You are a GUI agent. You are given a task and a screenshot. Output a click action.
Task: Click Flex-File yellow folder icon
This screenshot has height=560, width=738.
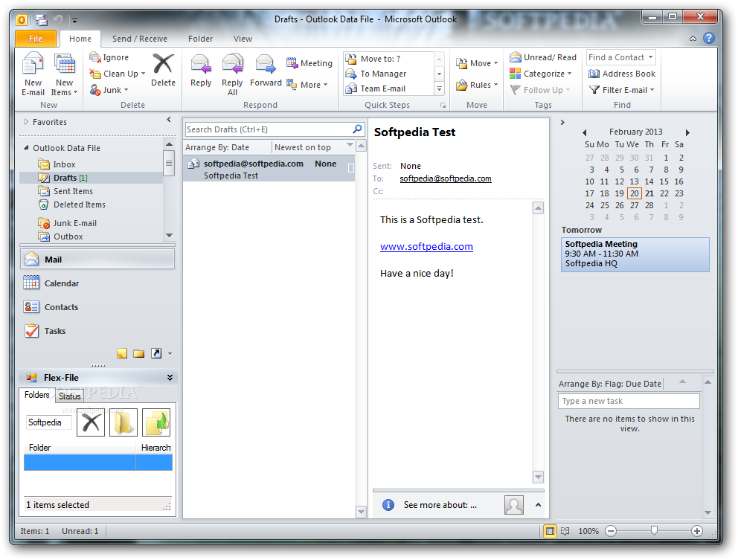123,422
